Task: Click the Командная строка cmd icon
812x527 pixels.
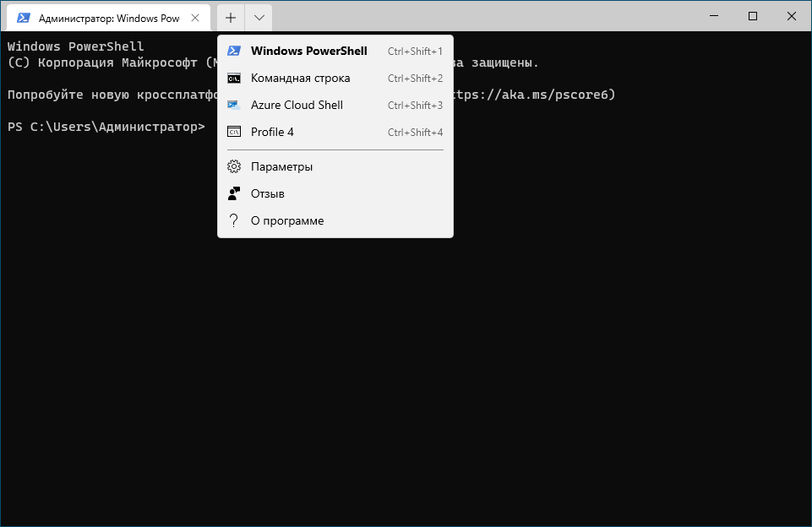Action: click(x=234, y=79)
